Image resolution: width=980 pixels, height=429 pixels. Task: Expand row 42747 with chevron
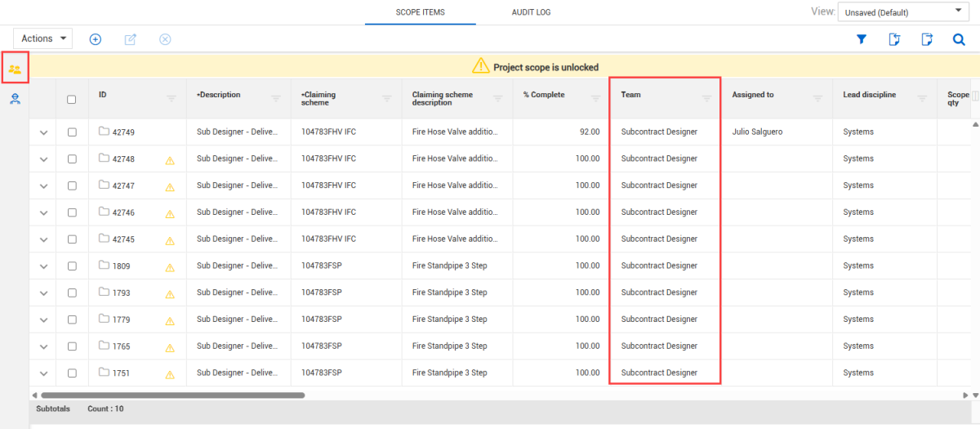[43, 185]
